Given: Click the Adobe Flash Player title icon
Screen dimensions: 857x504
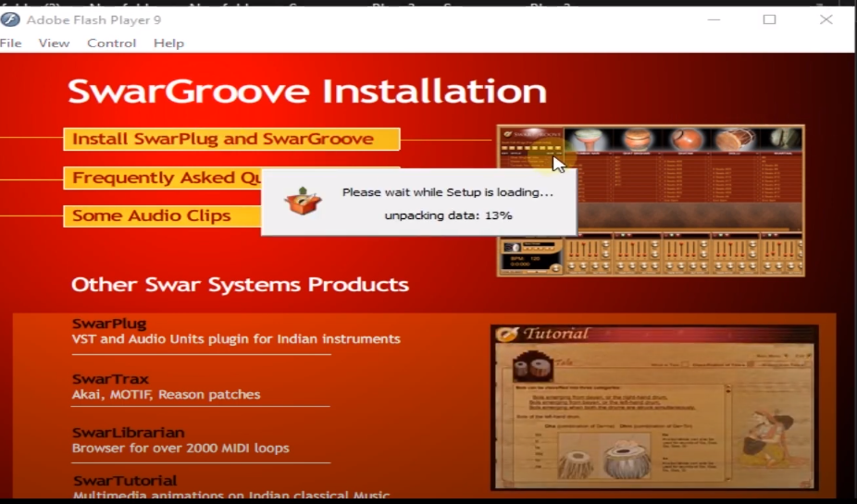Looking at the screenshot, I should (10, 19).
